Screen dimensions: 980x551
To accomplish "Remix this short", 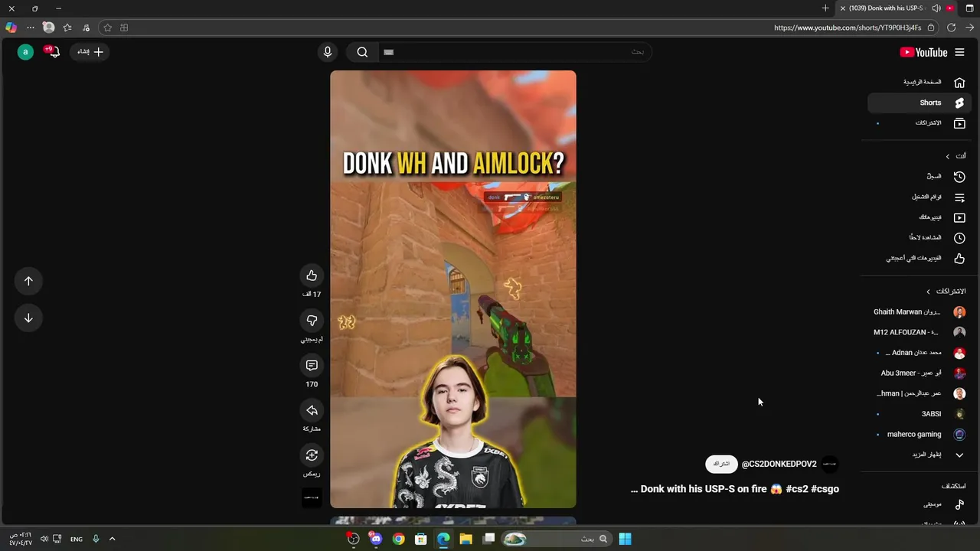I will (312, 455).
